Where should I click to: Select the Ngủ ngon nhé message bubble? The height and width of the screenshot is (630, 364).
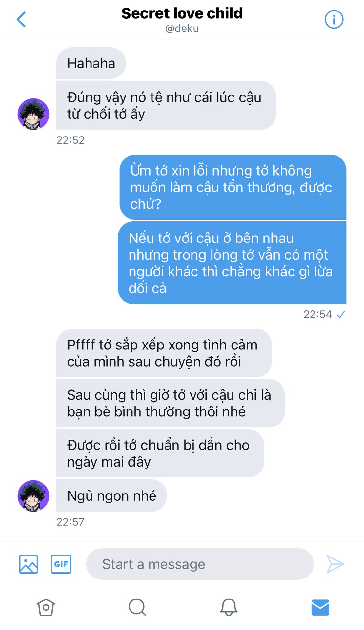click(111, 495)
